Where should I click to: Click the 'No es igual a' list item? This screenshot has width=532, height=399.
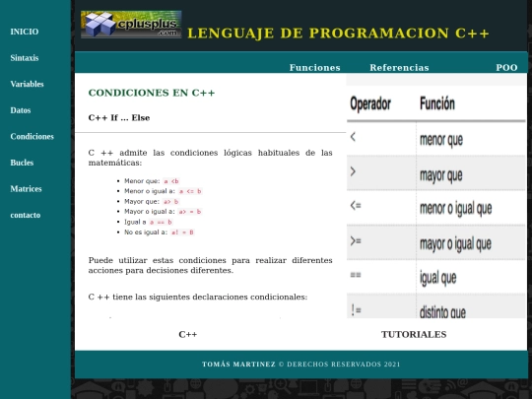tap(160, 233)
